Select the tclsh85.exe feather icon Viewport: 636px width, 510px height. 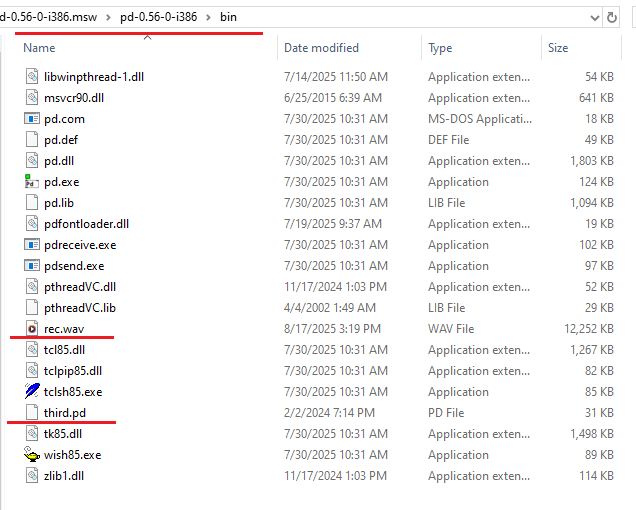pyautogui.click(x=32, y=391)
